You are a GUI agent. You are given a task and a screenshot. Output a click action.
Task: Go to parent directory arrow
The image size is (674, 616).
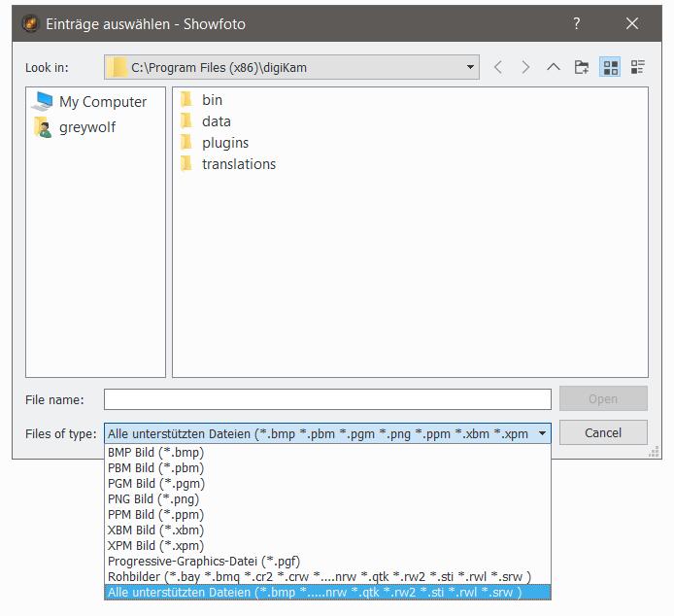click(554, 67)
